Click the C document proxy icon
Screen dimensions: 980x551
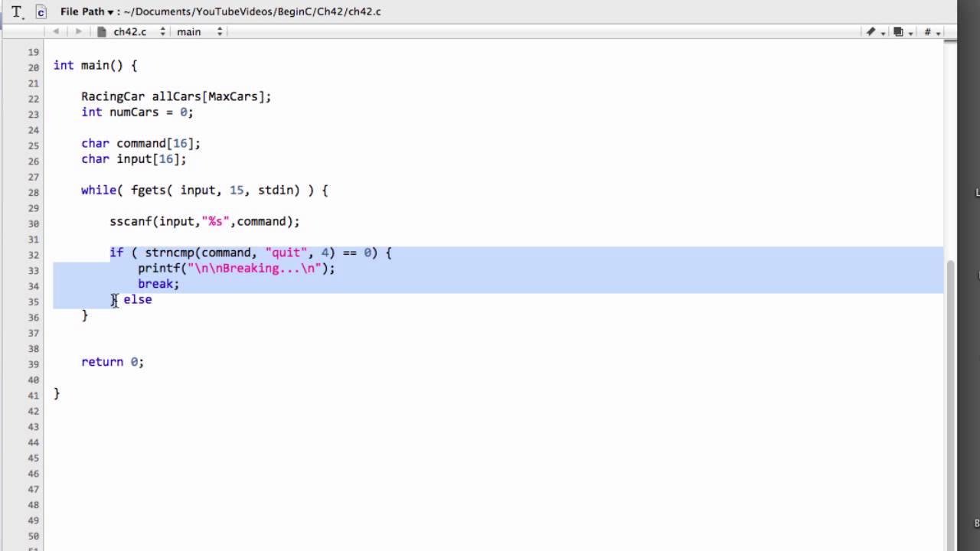(41, 11)
